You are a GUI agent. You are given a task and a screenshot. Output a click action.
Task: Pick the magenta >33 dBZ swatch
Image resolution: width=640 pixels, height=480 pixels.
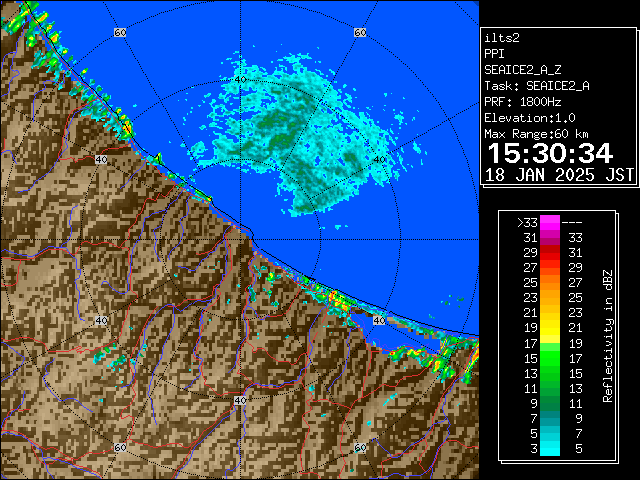tap(550, 223)
